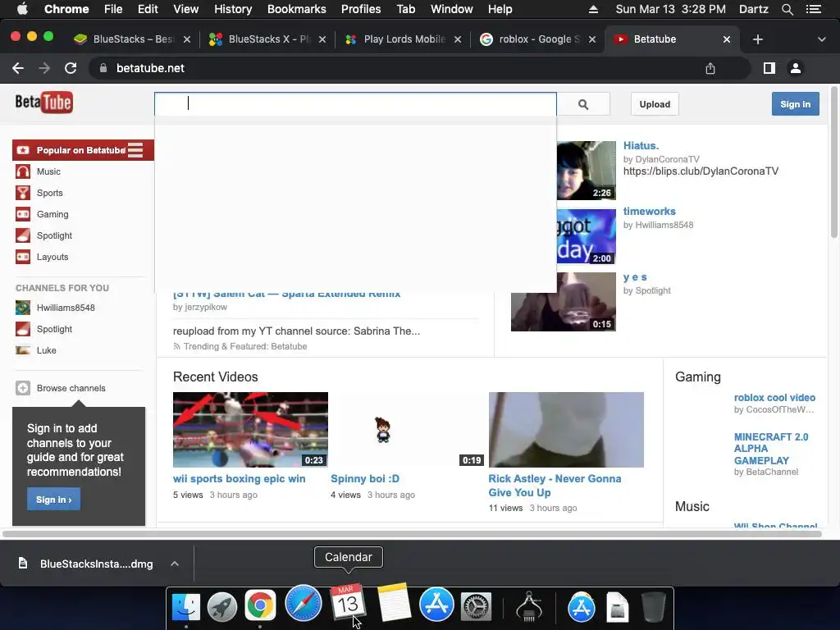Click Sign in button in guide promo
The image size is (840, 630).
tap(53, 500)
